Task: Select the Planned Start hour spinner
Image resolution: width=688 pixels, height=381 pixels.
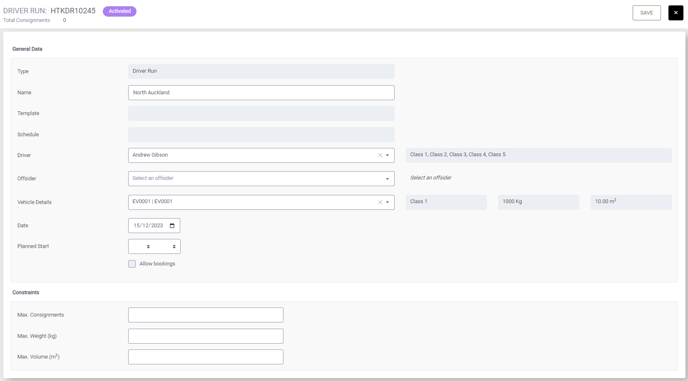Action: click(148, 247)
